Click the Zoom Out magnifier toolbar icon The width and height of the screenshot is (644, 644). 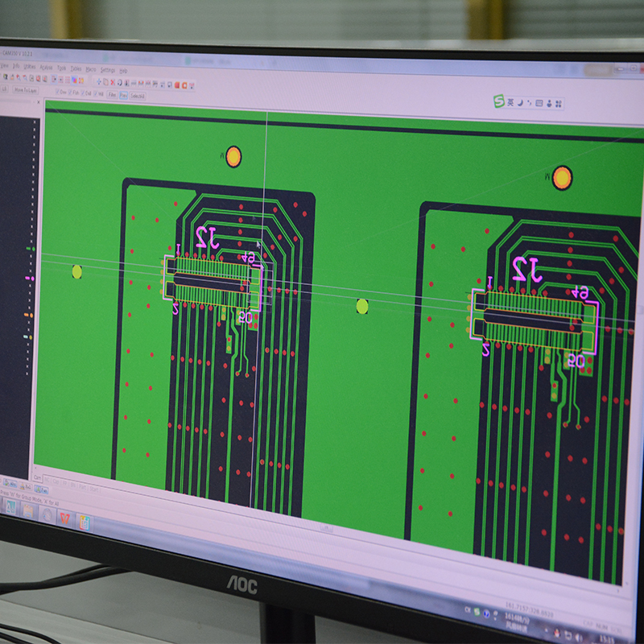click(25, 77)
